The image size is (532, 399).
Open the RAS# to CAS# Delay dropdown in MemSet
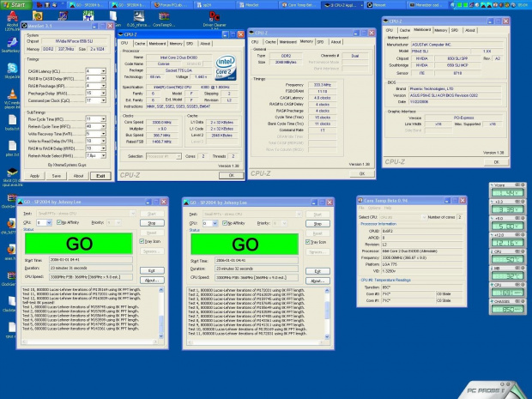(x=103, y=78)
